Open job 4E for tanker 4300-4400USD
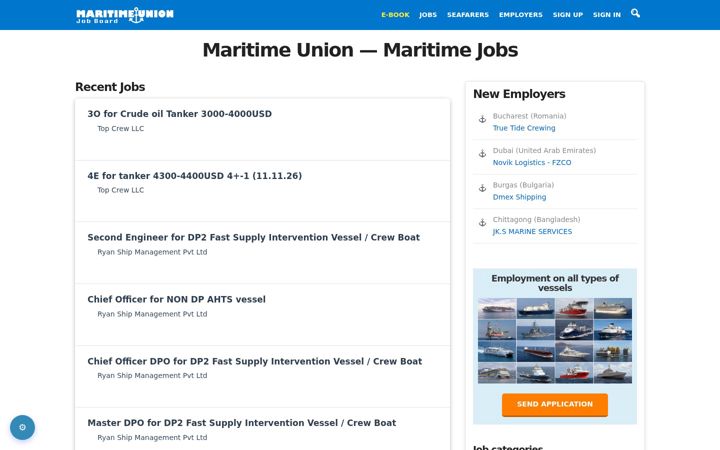This screenshot has height=450, width=720. [x=195, y=176]
